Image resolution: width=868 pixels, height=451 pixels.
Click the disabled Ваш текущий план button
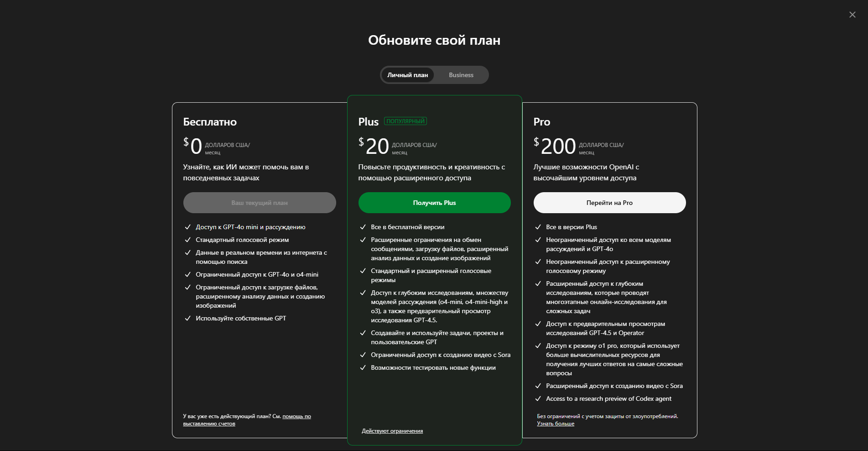coord(260,203)
